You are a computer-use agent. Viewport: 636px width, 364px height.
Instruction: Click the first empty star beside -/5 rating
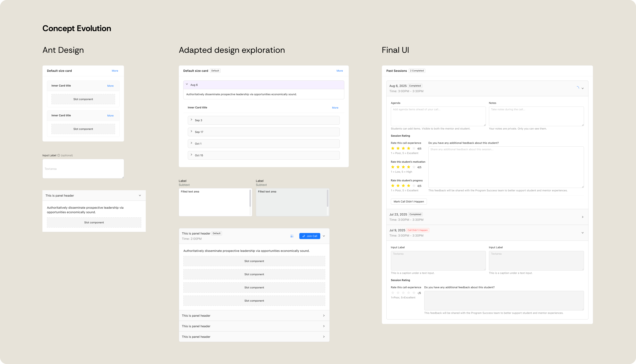[393, 293]
